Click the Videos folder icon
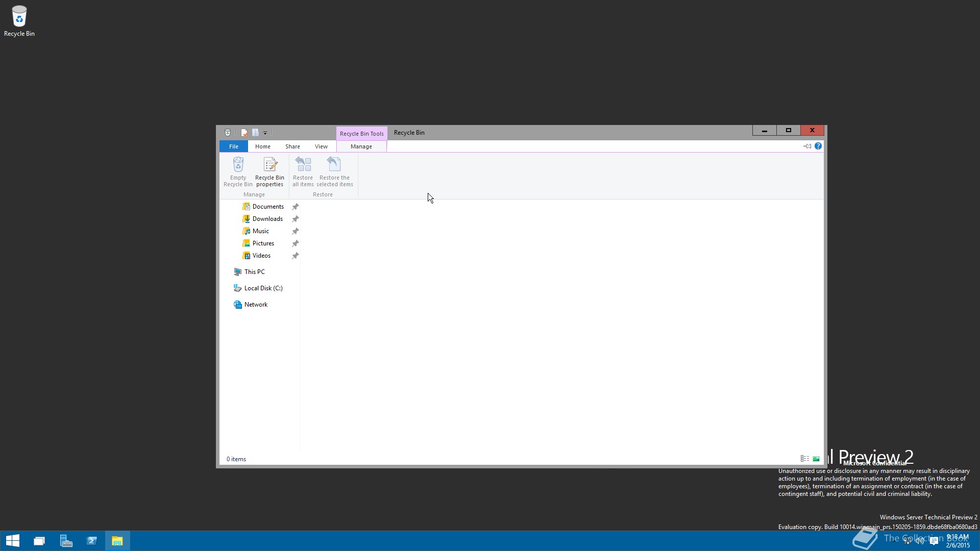980x551 pixels. pos(246,256)
